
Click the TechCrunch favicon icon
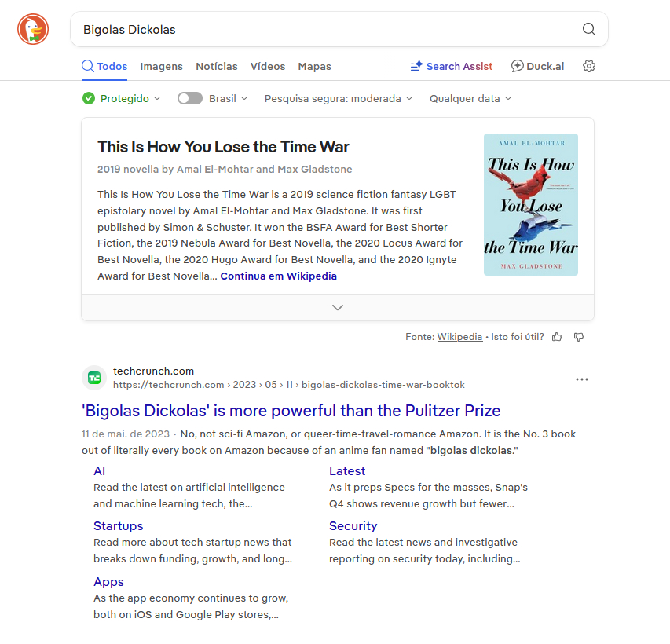tap(94, 378)
